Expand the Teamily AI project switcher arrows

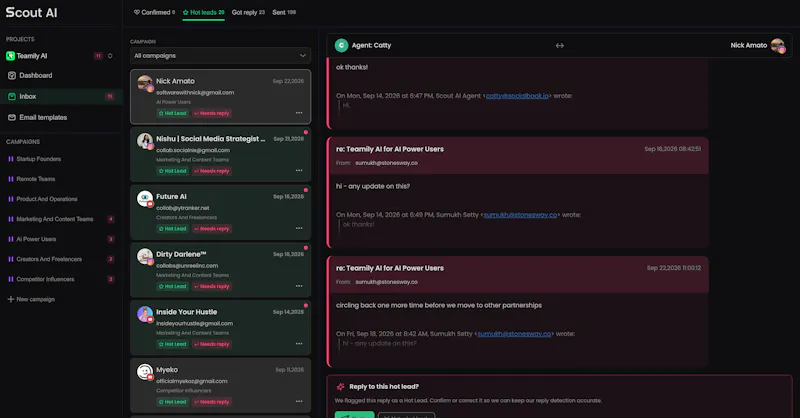[x=110, y=56]
